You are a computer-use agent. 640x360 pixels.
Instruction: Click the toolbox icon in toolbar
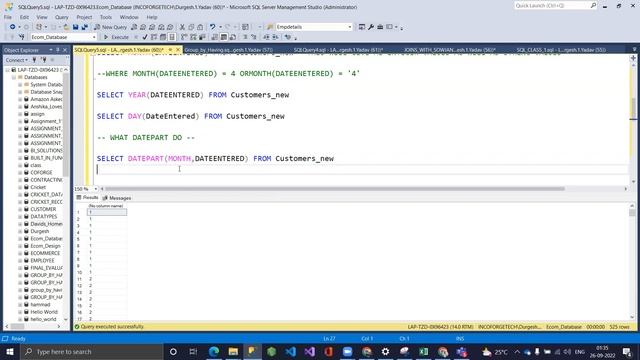tap(380, 27)
